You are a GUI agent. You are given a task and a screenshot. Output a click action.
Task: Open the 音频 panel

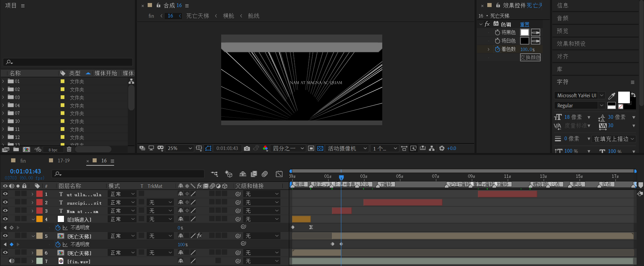(563, 18)
